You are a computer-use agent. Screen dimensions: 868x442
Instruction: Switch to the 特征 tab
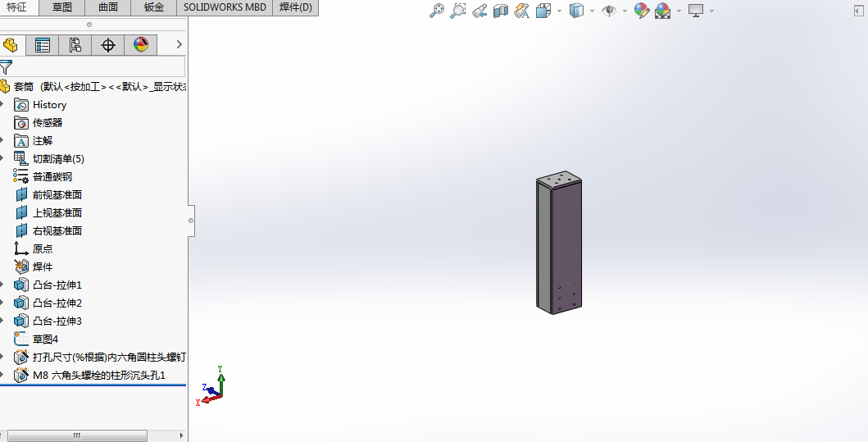coord(16,7)
